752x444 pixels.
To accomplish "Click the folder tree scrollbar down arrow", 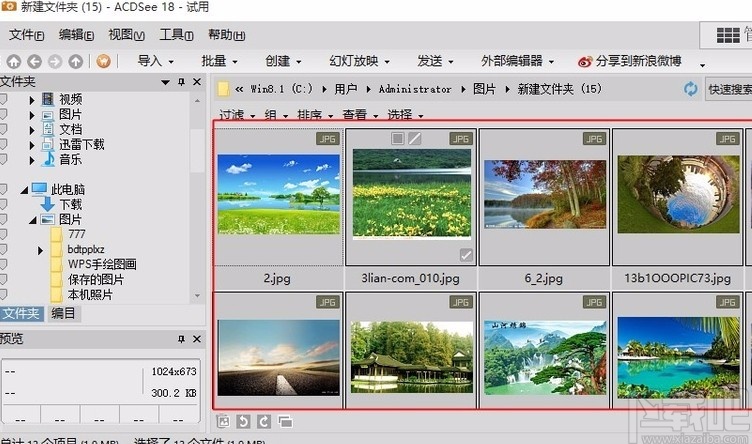I will (197, 296).
